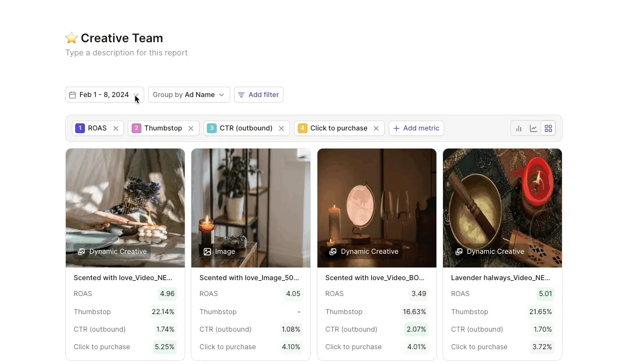
Task: Select the yellow Click to purchase badge
Action: 303,128
